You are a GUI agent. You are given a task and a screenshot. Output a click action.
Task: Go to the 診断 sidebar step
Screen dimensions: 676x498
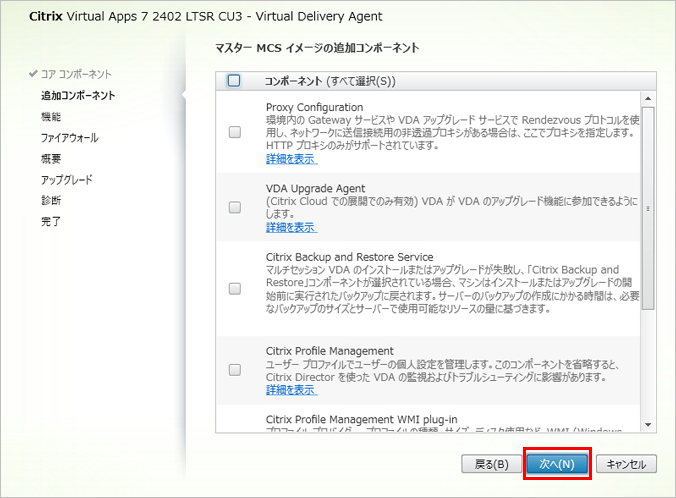[51, 201]
